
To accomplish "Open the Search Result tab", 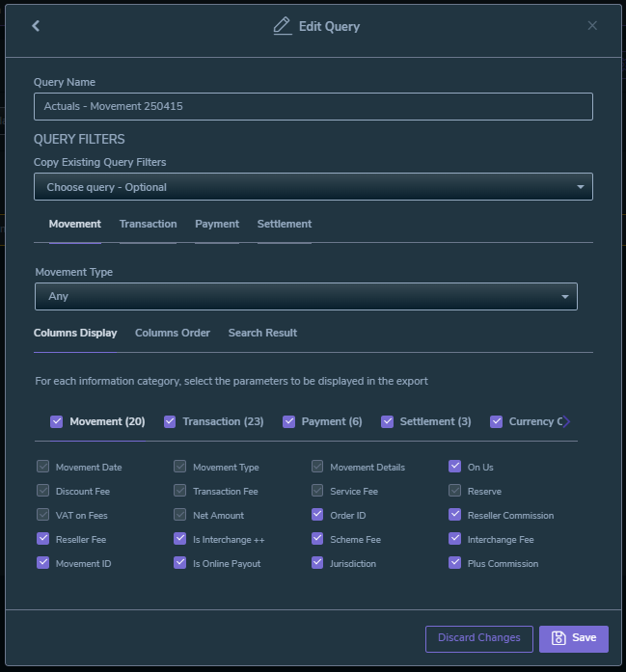I will (262, 333).
